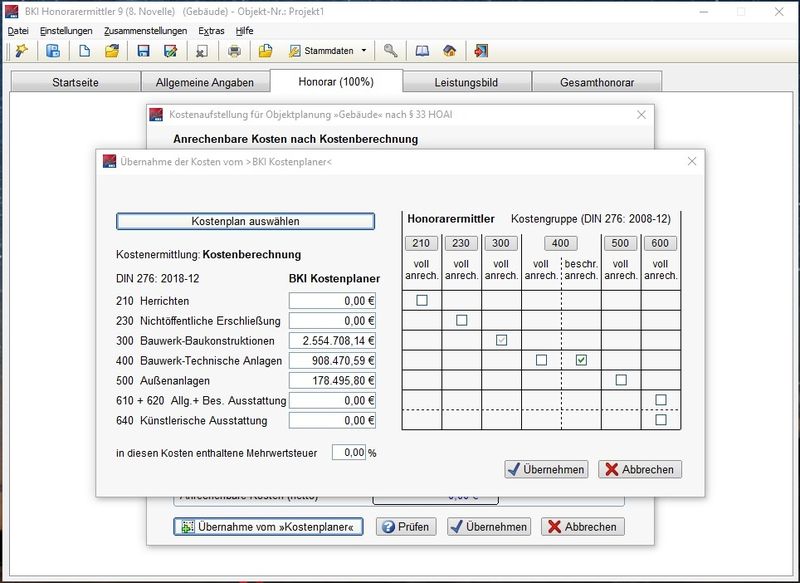
Task: Click the exit door icon in the toolbar
Action: tap(482, 51)
